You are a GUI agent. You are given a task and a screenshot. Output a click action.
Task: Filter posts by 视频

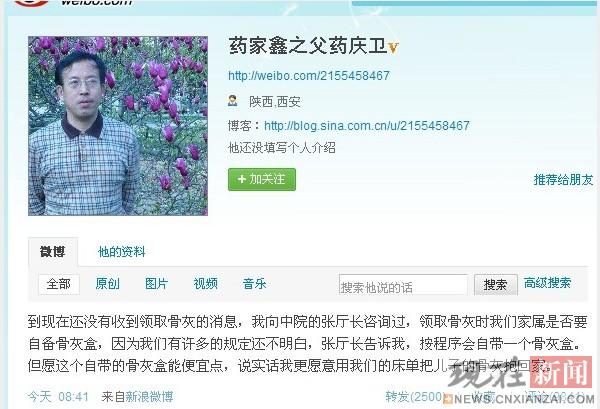click(x=205, y=284)
